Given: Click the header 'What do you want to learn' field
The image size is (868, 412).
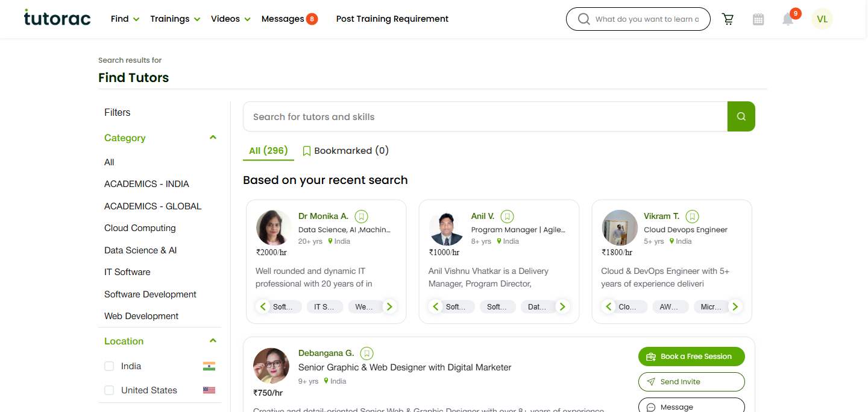Looking at the screenshot, I should pos(647,19).
